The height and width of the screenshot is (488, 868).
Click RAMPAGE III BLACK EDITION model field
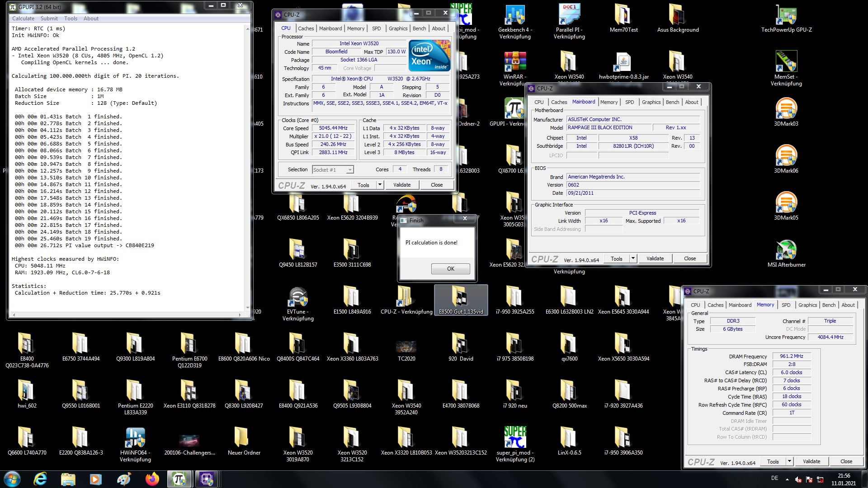(609, 127)
